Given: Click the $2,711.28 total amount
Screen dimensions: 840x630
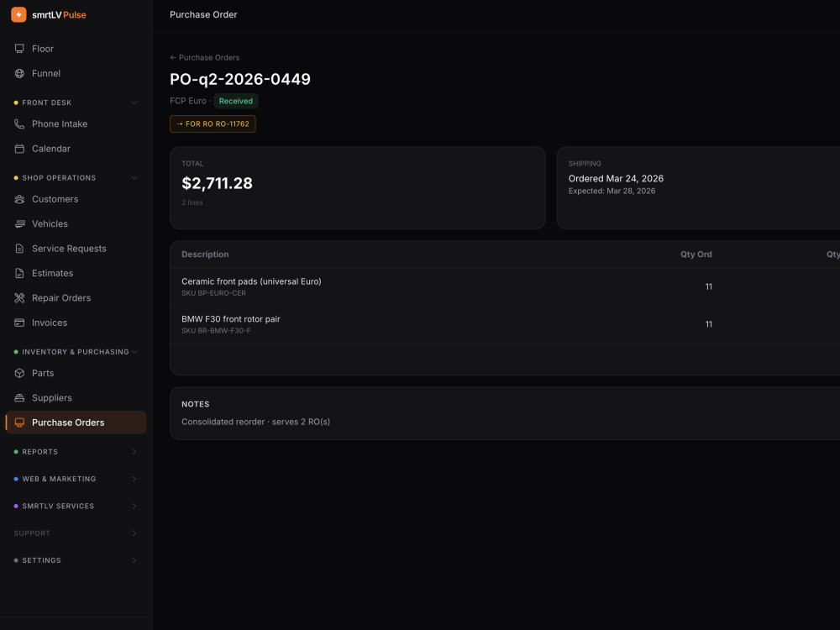Looking at the screenshot, I should pos(217,183).
